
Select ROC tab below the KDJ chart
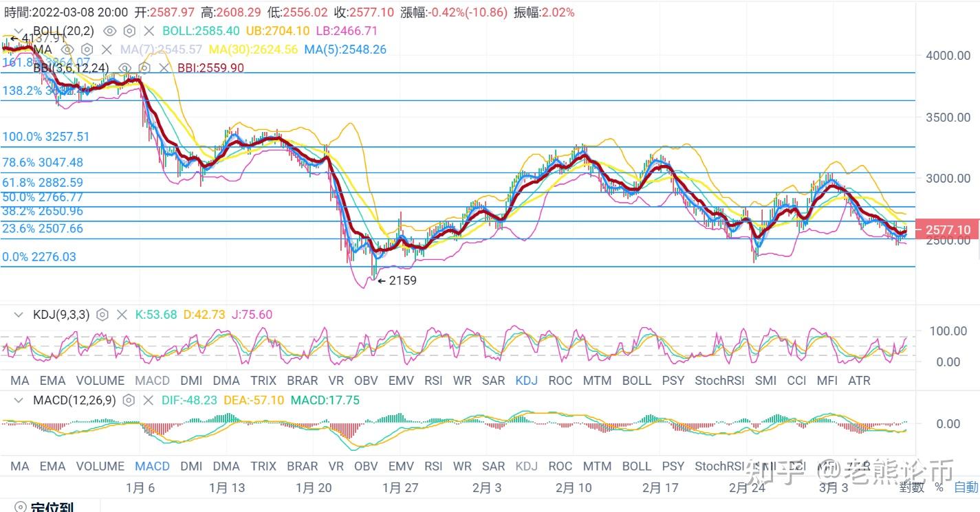point(560,380)
